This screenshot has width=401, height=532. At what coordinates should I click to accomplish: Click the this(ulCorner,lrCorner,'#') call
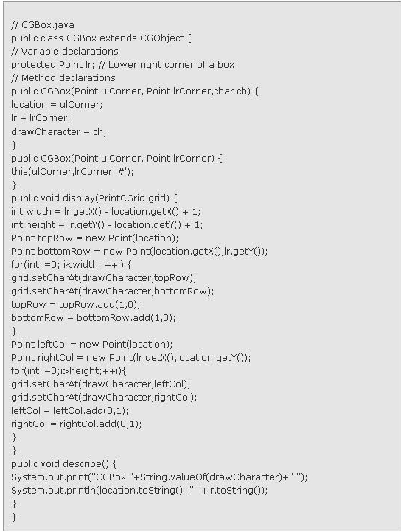click(x=72, y=172)
